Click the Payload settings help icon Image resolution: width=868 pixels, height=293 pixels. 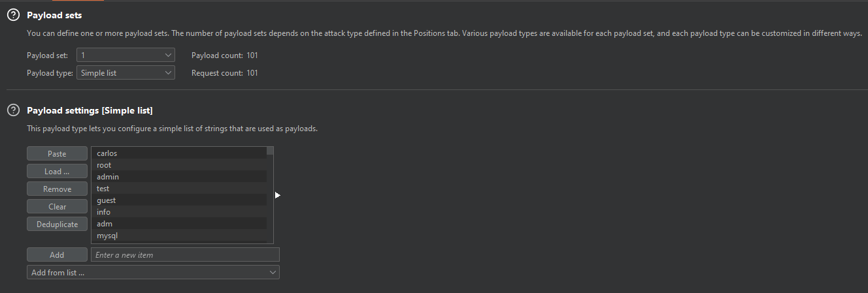tap(13, 110)
